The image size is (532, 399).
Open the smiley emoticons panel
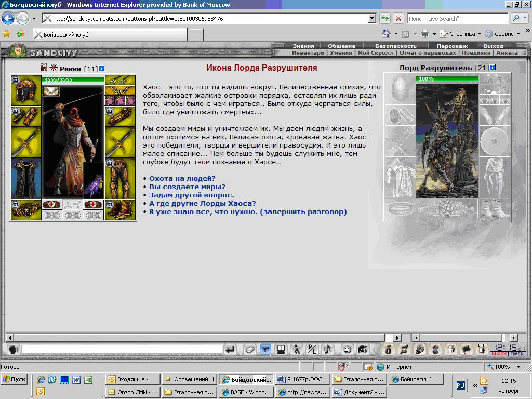pyautogui.click(x=347, y=349)
